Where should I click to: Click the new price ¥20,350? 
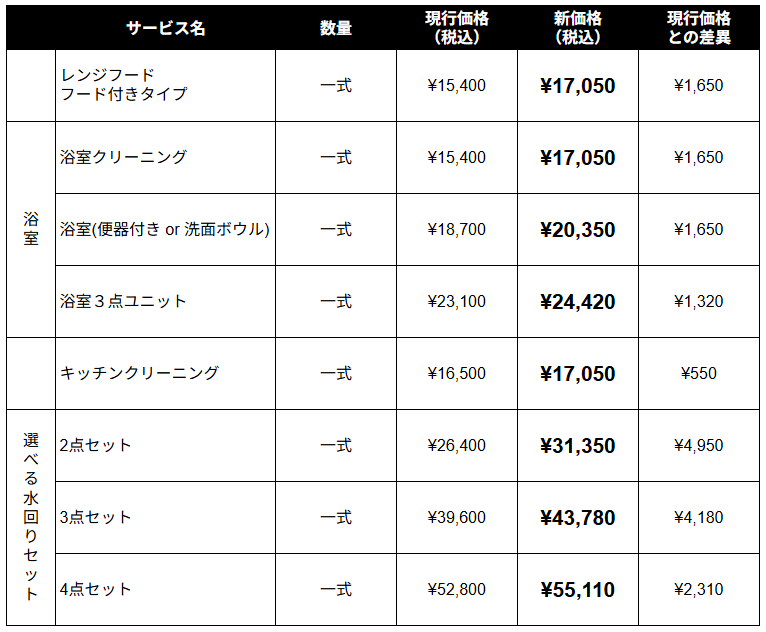577,229
